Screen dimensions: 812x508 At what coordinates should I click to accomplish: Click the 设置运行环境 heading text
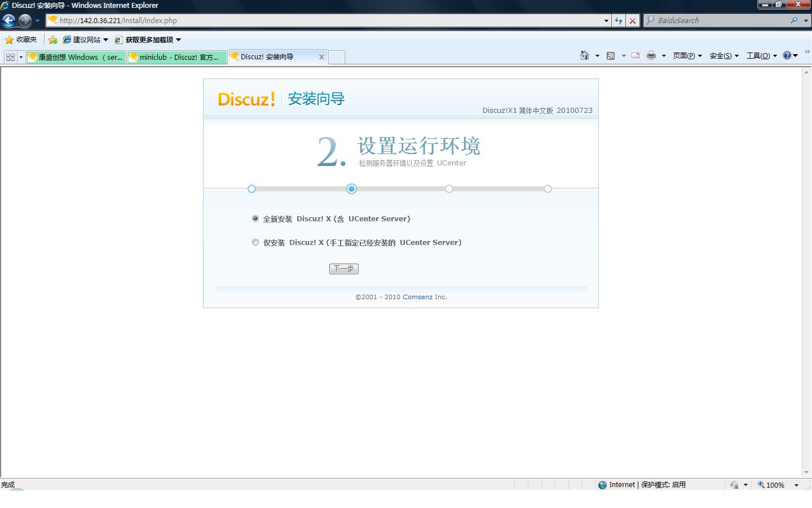tap(419, 146)
